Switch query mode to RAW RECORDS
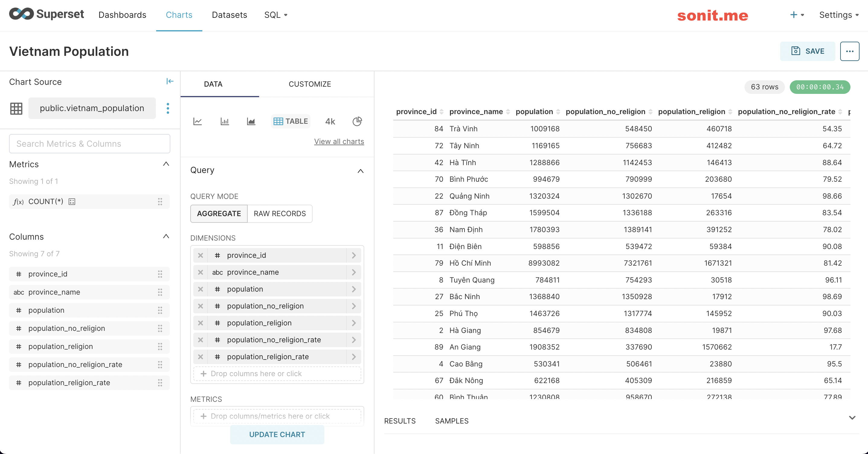The width and height of the screenshot is (868, 454). pos(280,213)
